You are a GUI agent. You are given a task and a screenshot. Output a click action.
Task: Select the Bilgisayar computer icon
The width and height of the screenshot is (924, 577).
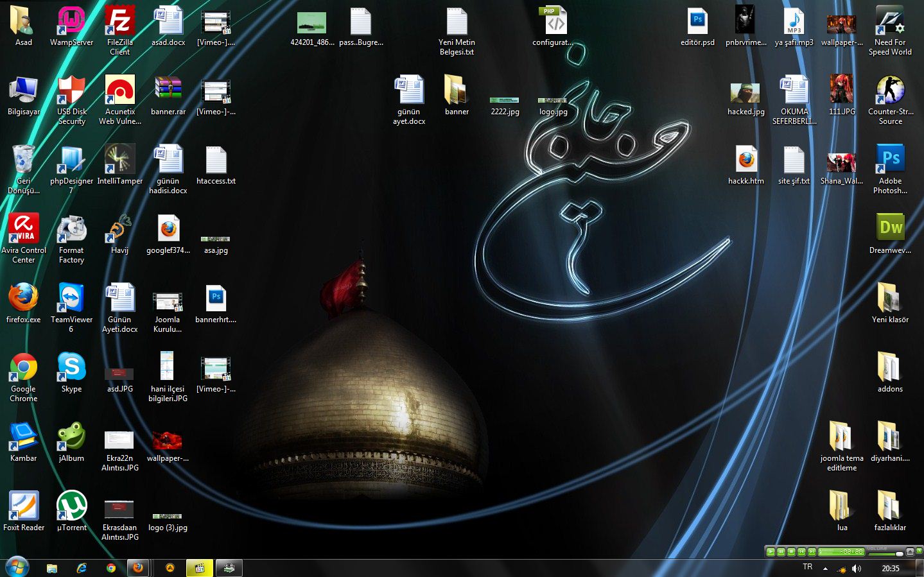[x=24, y=96]
